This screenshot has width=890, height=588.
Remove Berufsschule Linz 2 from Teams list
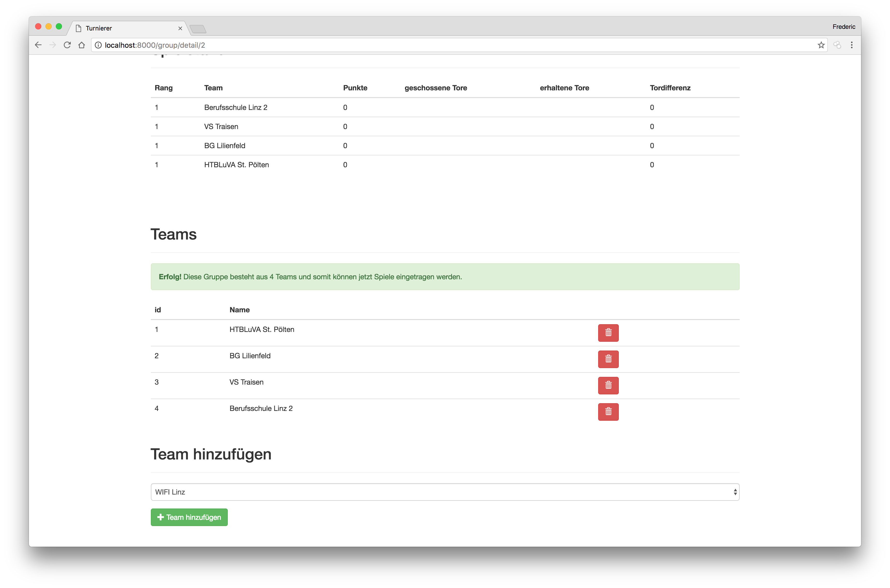pos(608,411)
